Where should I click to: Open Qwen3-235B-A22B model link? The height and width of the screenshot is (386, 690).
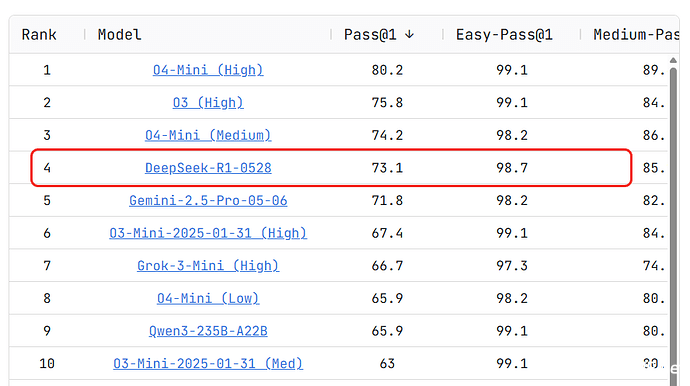(208, 331)
